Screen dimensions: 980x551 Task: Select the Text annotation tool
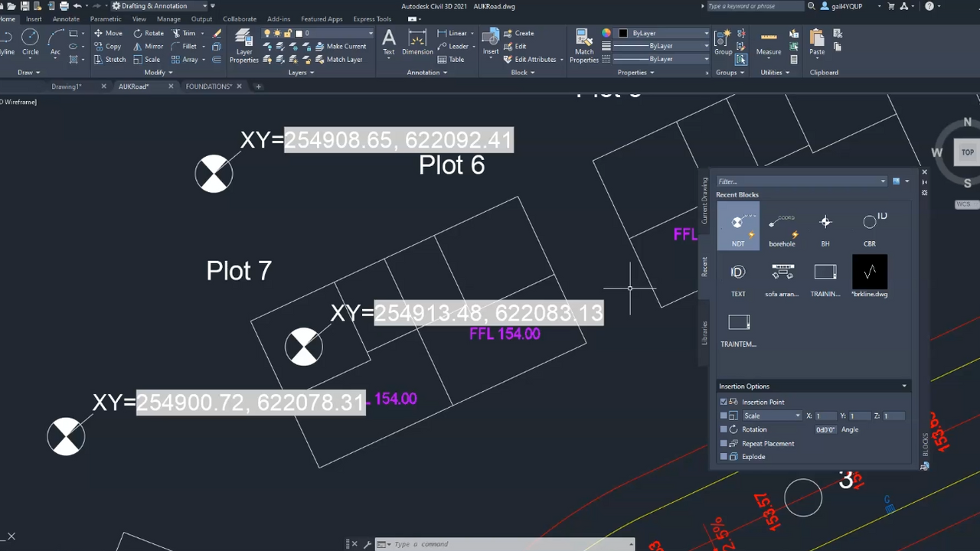(389, 43)
